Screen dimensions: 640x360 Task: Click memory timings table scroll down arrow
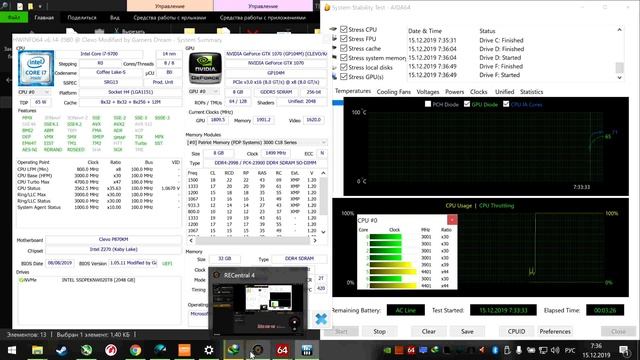(323, 232)
